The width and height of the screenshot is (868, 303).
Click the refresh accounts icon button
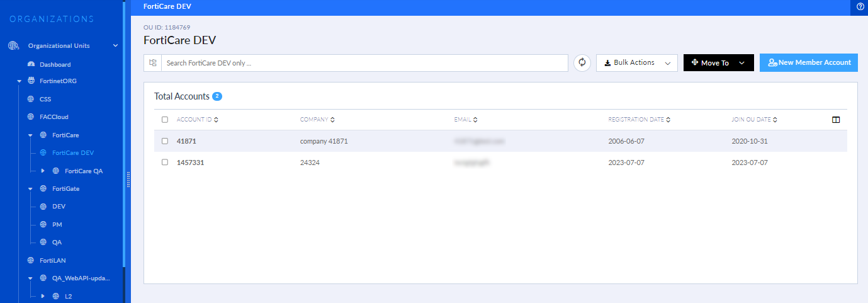click(582, 62)
